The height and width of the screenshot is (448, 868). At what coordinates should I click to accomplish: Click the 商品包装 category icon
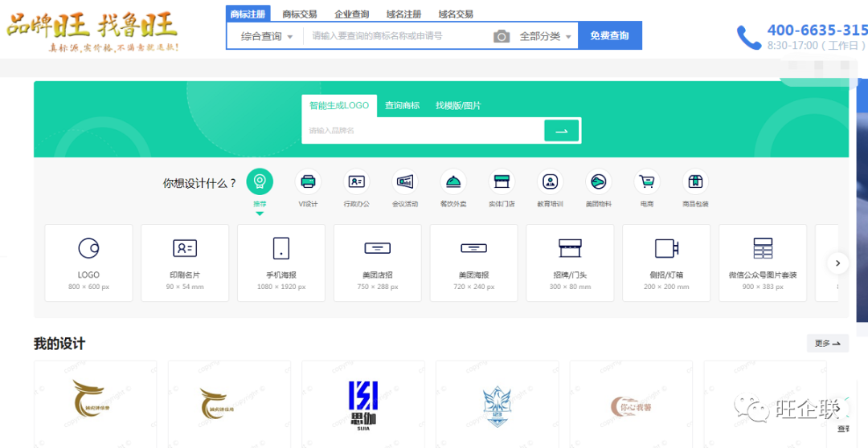coord(695,182)
